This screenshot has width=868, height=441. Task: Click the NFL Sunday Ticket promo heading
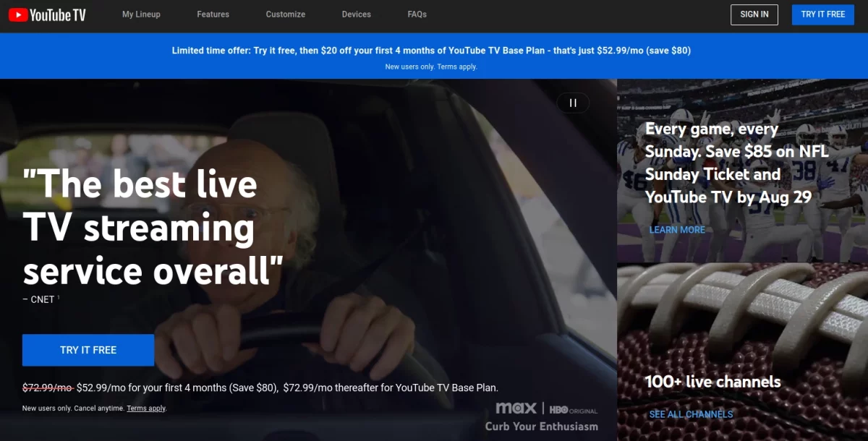(736, 163)
